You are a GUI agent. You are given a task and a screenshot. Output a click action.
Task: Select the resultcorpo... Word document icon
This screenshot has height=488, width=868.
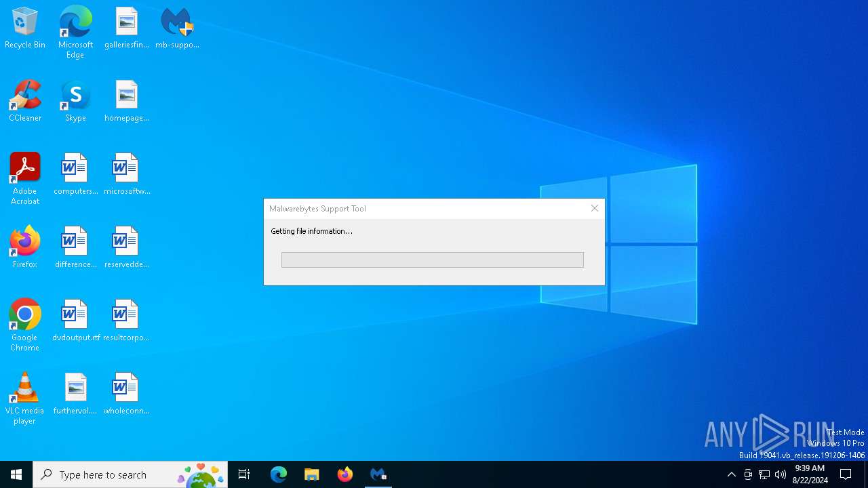[127, 321]
